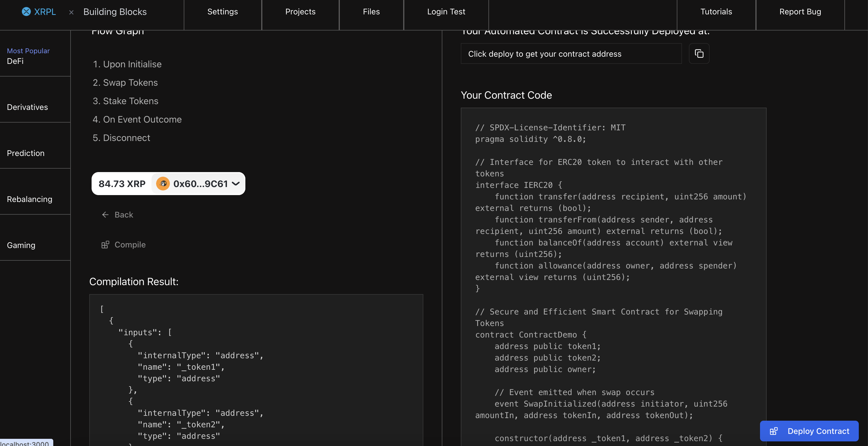Click the Deploy Contract blocks icon

[774, 431]
